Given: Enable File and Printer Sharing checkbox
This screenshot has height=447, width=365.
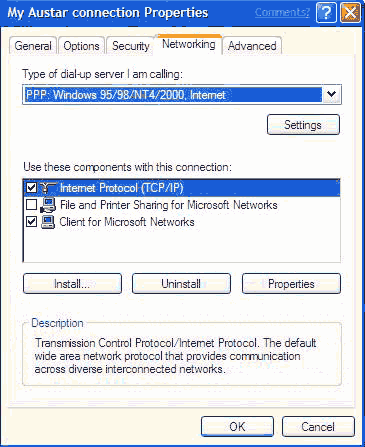Looking at the screenshot, I should (x=31, y=205).
